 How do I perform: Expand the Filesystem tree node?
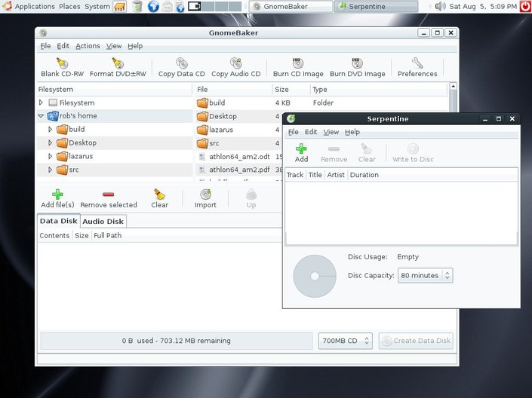41,103
